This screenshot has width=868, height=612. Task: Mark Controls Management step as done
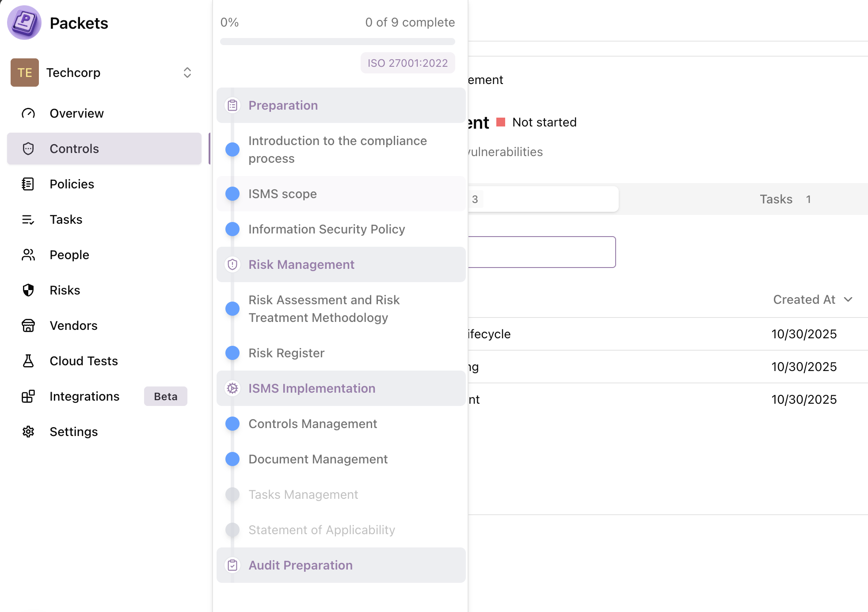pyautogui.click(x=232, y=424)
